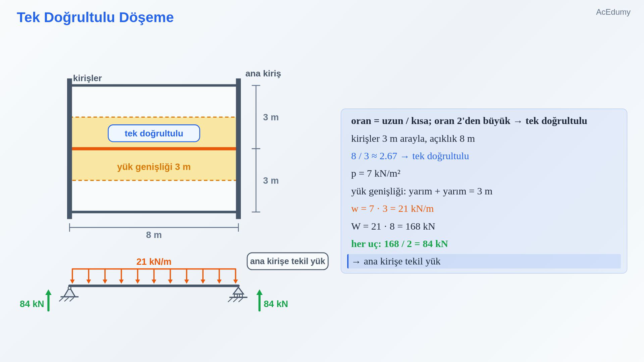Click the orange "w = 7 · 3 = 21 kN/m" line

392,209
